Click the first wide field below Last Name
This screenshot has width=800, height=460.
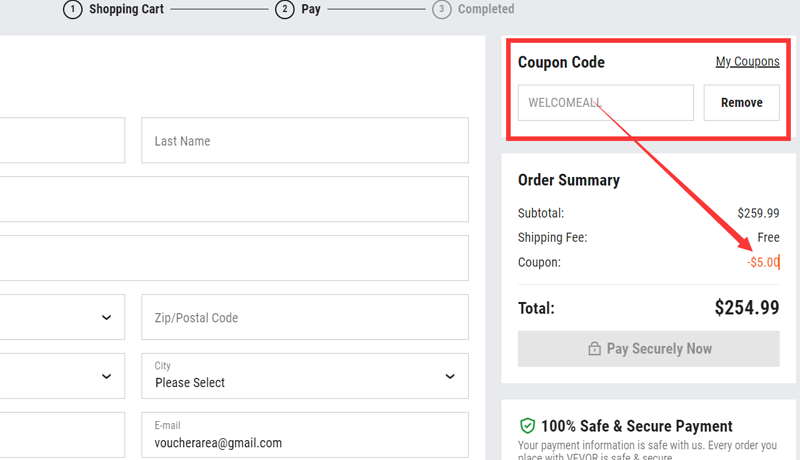234,200
